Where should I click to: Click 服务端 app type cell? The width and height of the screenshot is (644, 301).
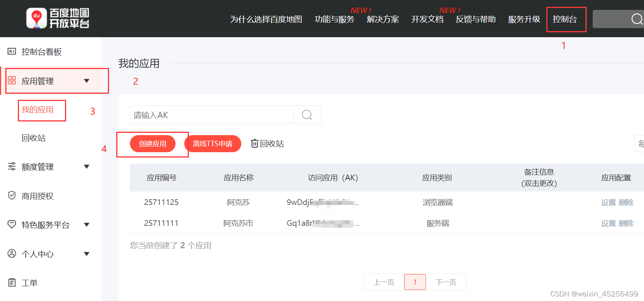438,223
